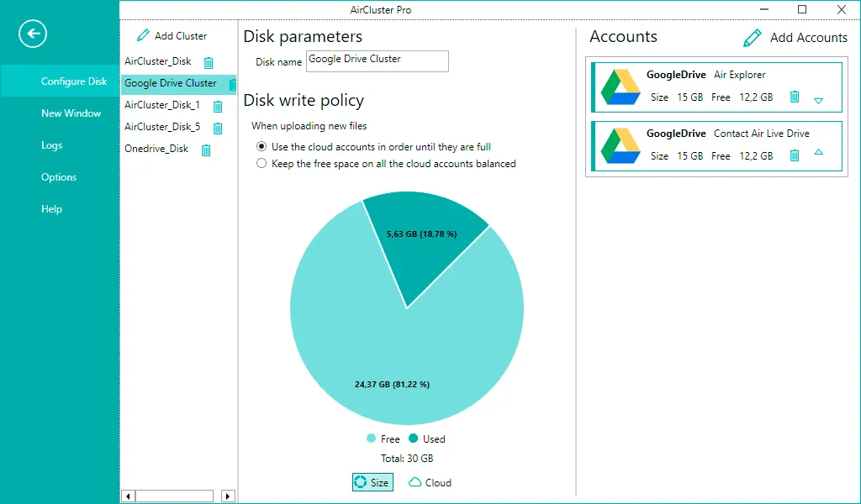Delete the AirCluster_Disk cluster via trash icon
Screen dimensions: 861x504
[209, 62]
